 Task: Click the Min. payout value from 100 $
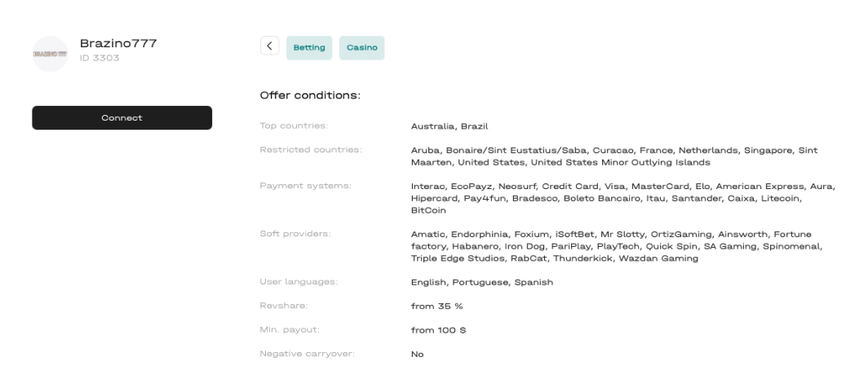click(x=438, y=330)
